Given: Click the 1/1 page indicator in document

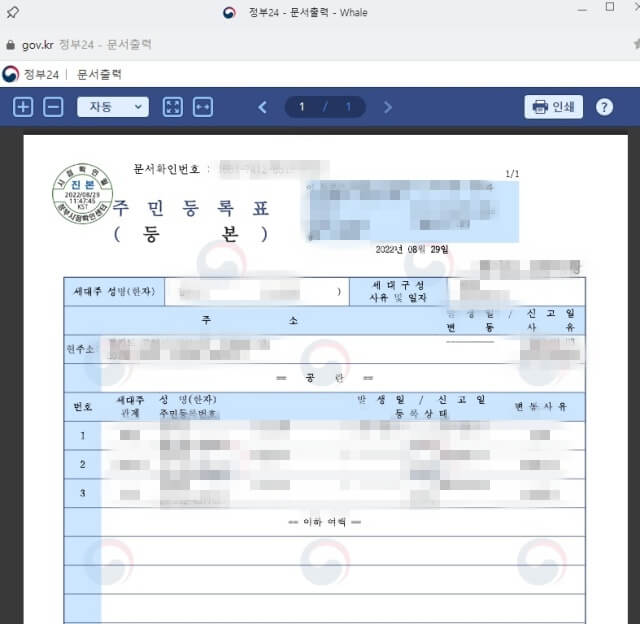Looking at the screenshot, I should tap(512, 174).
